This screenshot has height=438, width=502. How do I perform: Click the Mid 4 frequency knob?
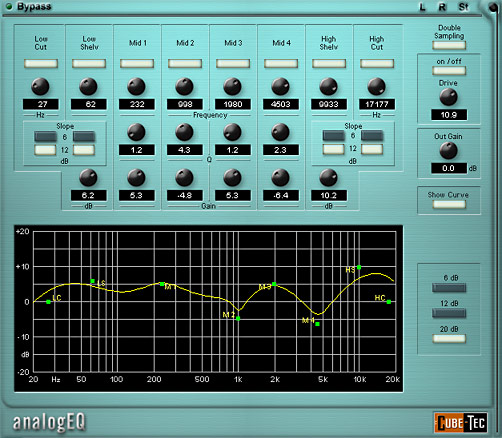(280, 87)
